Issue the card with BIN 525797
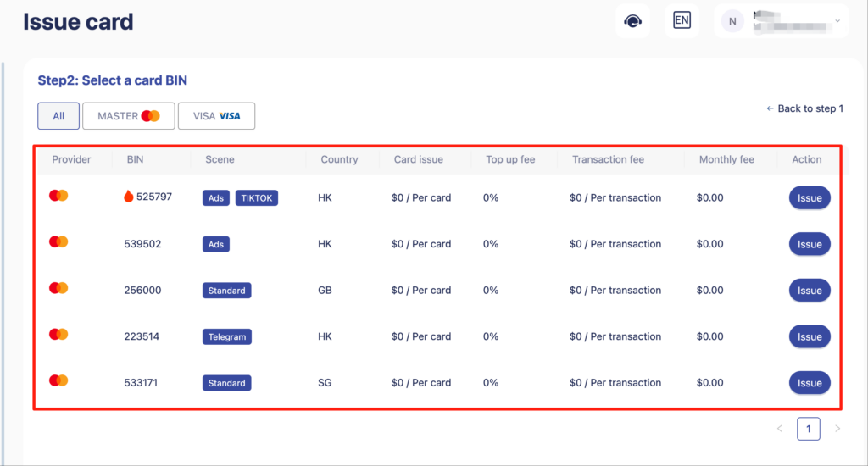The height and width of the screenshot is (466, 868). point(809,198)
